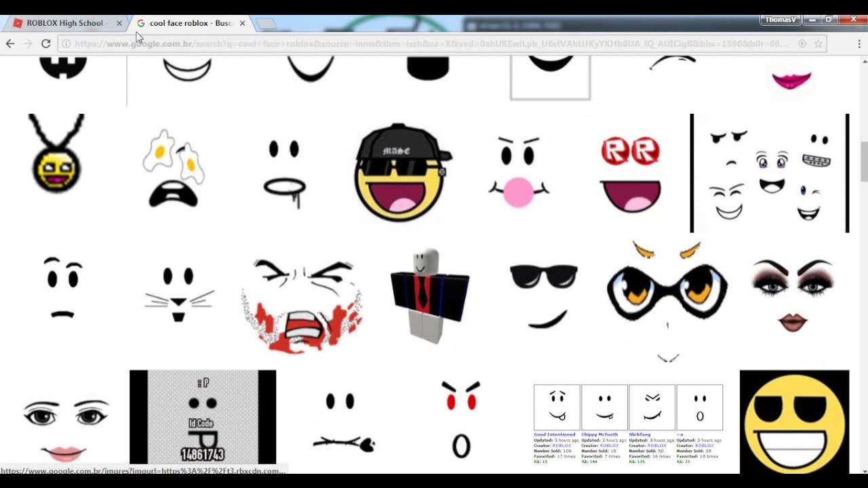Click the ThomasV profile button

pos(780,20)
